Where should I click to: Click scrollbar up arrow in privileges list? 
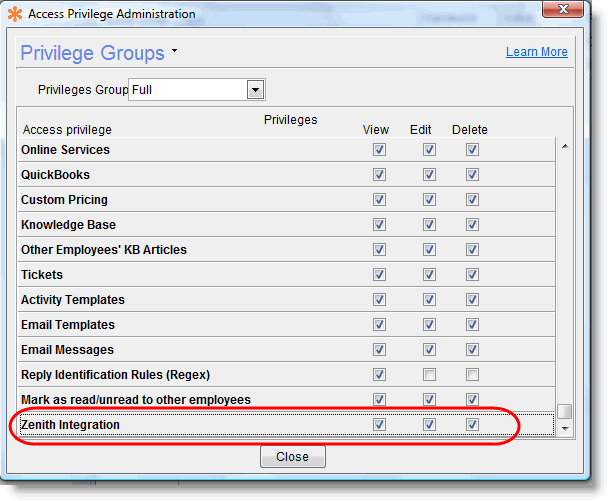pos(565,147)
